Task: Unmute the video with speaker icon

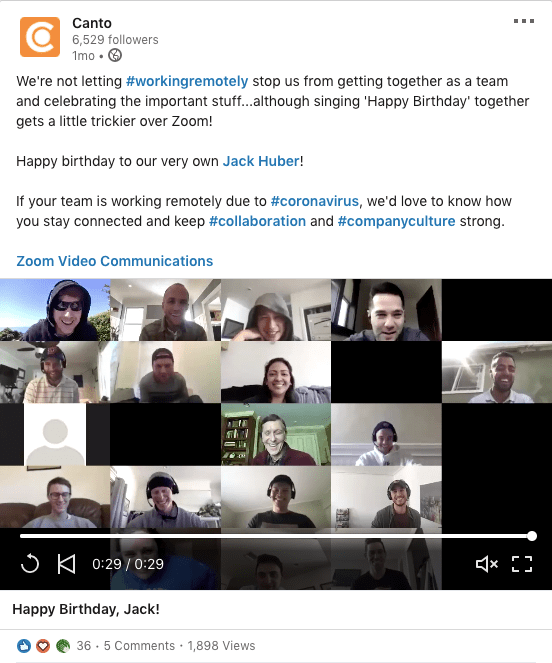Action: pos(487,564)
